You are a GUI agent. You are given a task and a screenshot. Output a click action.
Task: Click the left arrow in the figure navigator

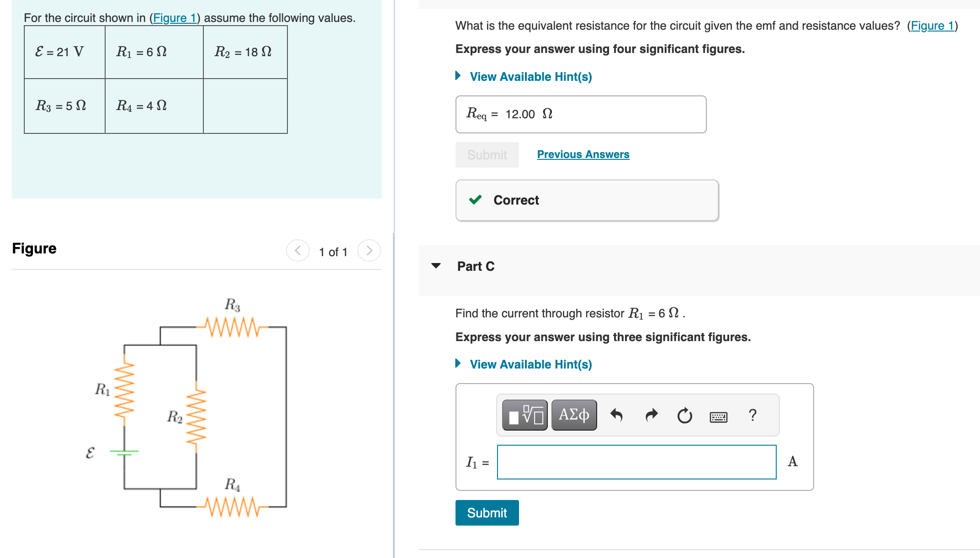tap(297, 250)
